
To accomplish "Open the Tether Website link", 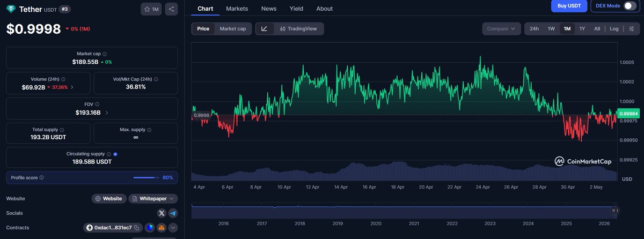I will click(109, 198).
